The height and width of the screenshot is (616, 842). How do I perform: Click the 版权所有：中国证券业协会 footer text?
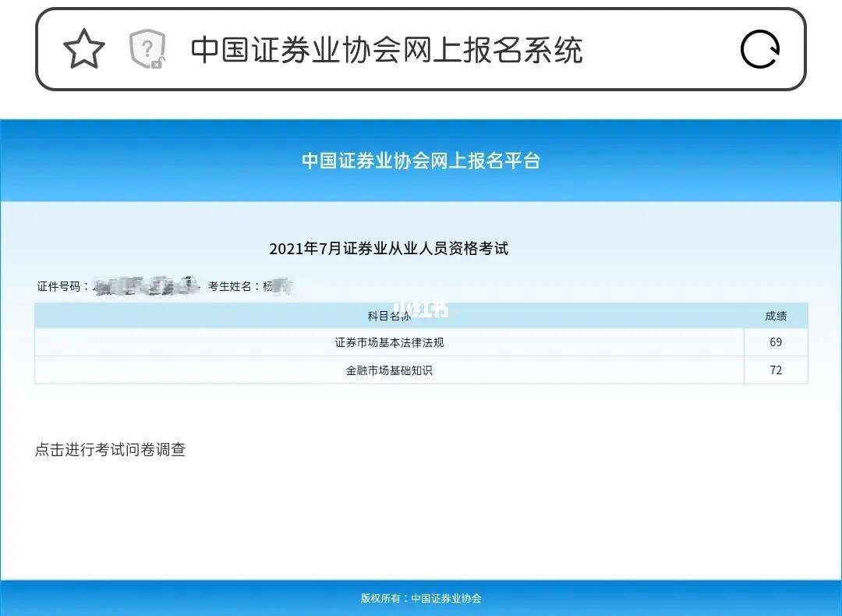point(421,598)
